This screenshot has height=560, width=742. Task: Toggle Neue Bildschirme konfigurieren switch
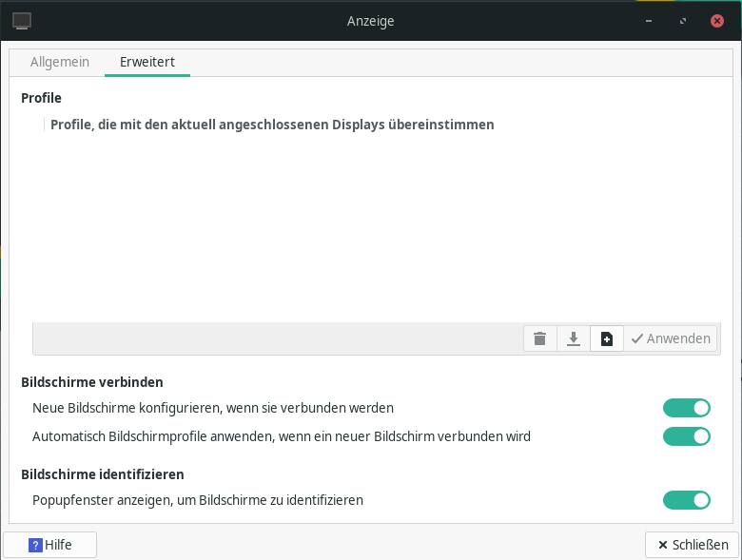[x=686, y=408]
